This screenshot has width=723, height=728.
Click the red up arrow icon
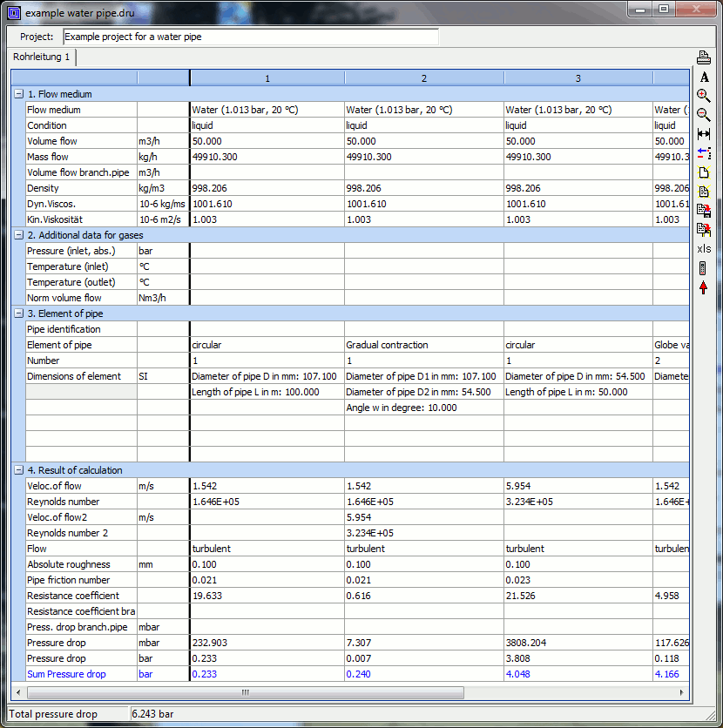pyautogui.click(x=704, y=287)
